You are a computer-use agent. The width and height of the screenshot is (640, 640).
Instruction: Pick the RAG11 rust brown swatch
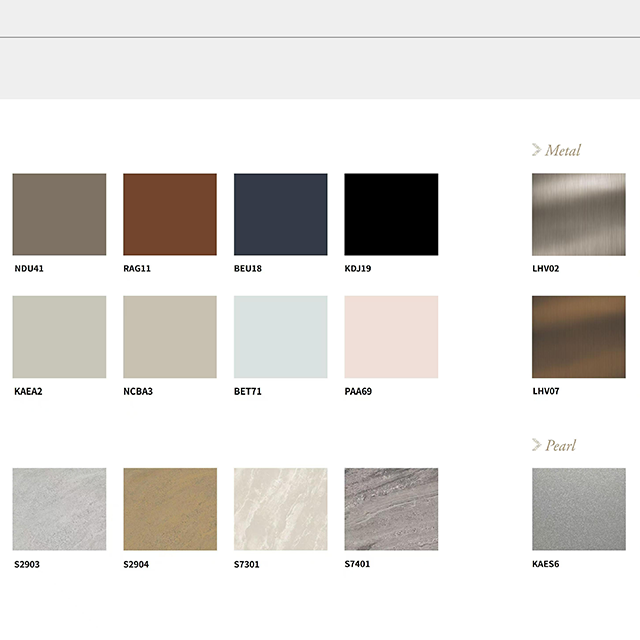(170, 214)
